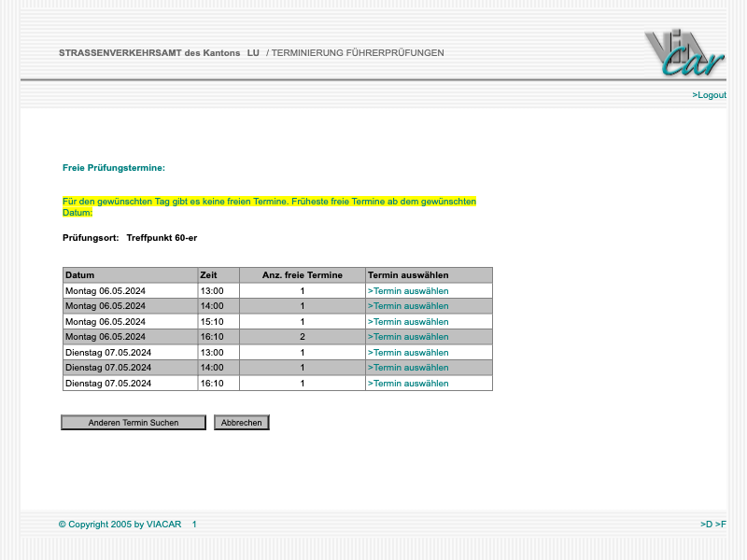The height and width of the screenshot is (560, 747).
Task: Choose the Tuesday 07.05.2024 13:00 Termin auswählen link
Action: (407, 353)
